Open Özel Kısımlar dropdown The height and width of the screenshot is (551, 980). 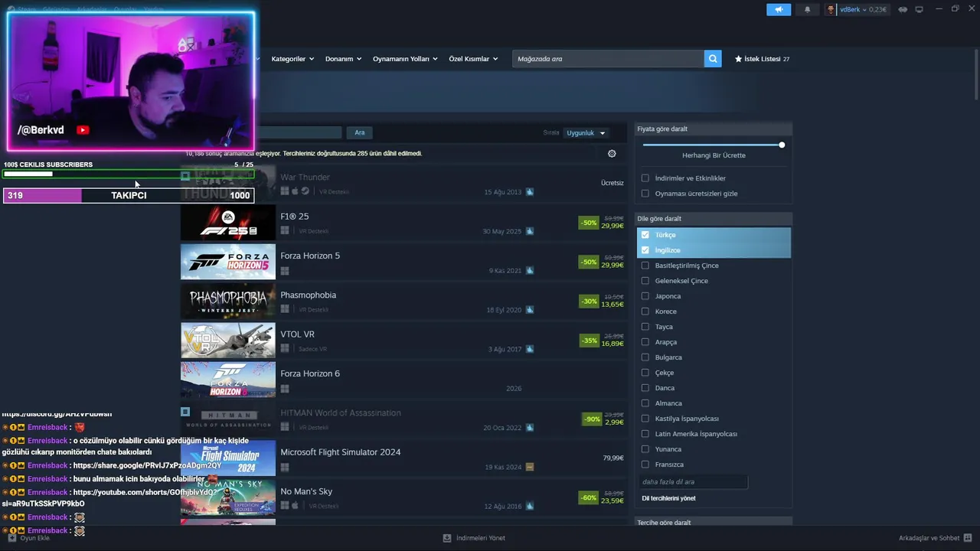pos(473,59)
